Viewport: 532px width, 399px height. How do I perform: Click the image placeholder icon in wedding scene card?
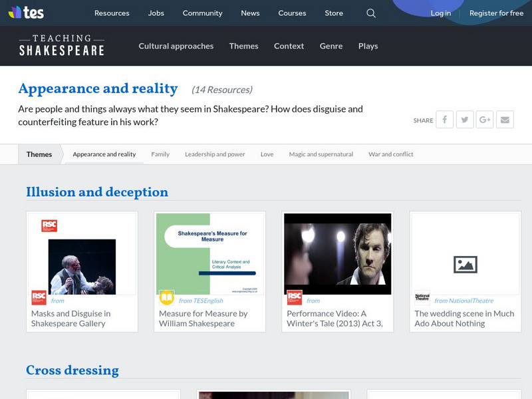(465, 264)
